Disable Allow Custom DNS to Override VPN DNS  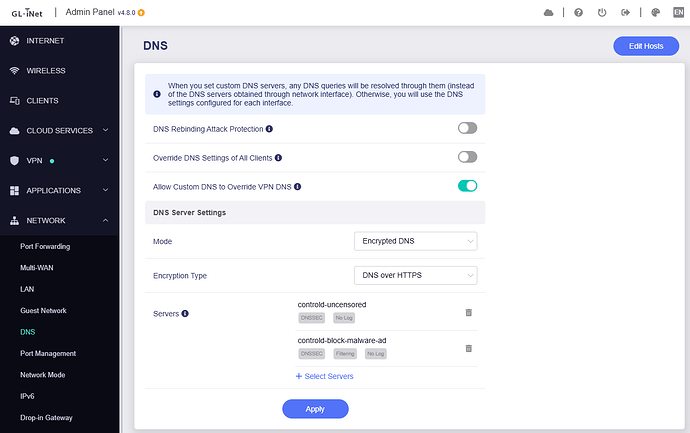coord(467,186)
